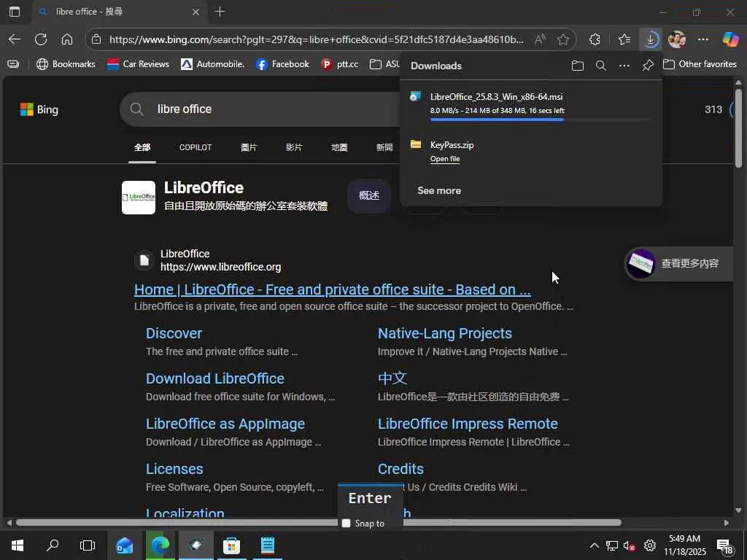This screenshot has height=560, width=747.
Task: Open taskbar Search
Action: pyautogui.click(x=53, y=545)
